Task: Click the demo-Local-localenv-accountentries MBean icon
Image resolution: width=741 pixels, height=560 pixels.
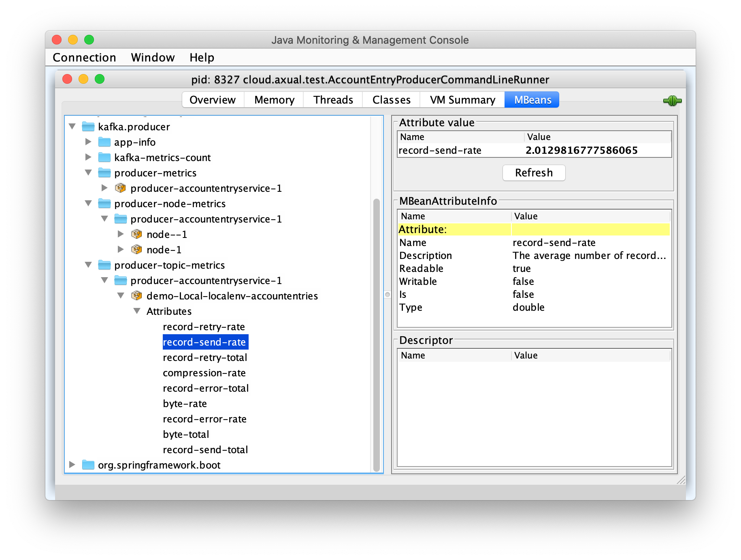Action: point(137,296)
